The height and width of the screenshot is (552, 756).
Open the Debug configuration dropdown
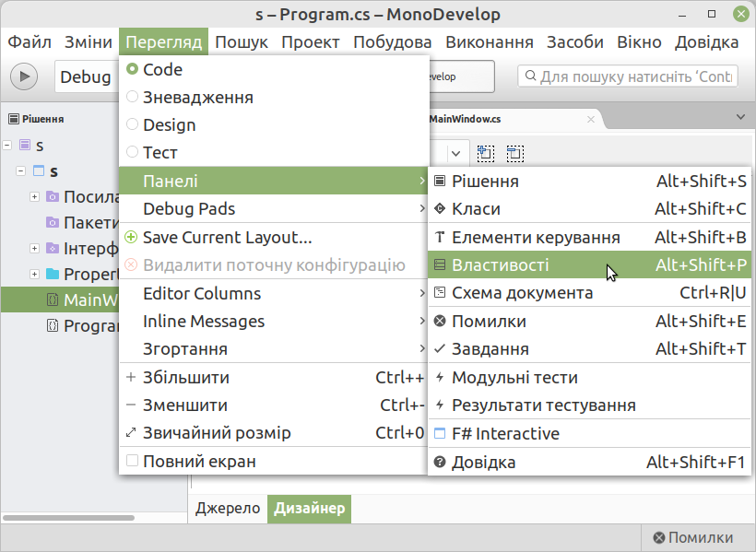[87, 76]
